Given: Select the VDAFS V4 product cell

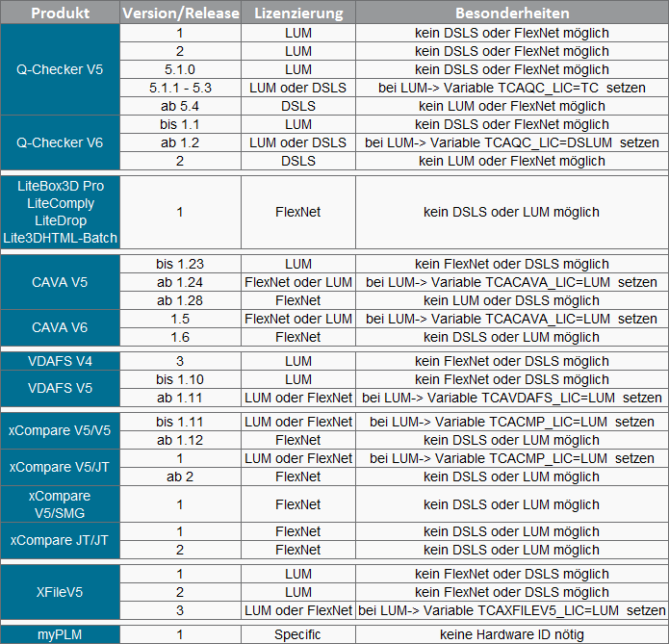Looking at the screenshot, I should pyautogui.click(x=60, y=361).
